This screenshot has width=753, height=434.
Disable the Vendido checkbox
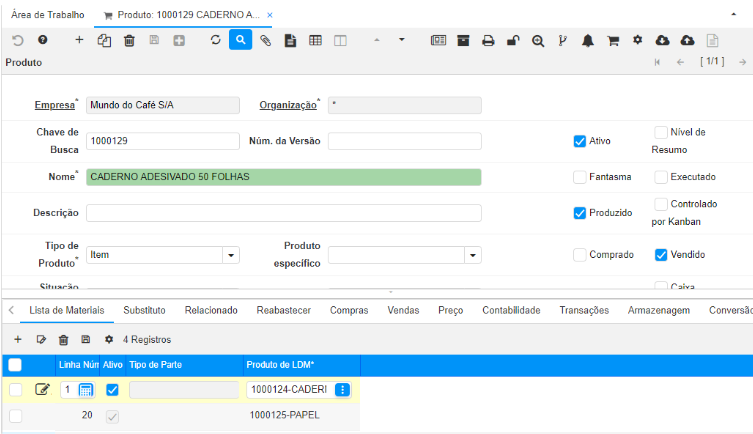pos(661,255)
